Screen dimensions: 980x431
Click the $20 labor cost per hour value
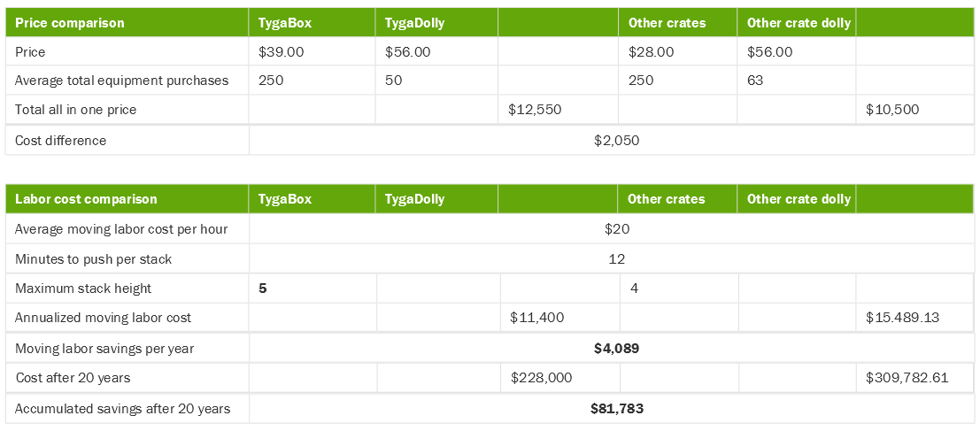pyautogui.click(x=617, y=229)
